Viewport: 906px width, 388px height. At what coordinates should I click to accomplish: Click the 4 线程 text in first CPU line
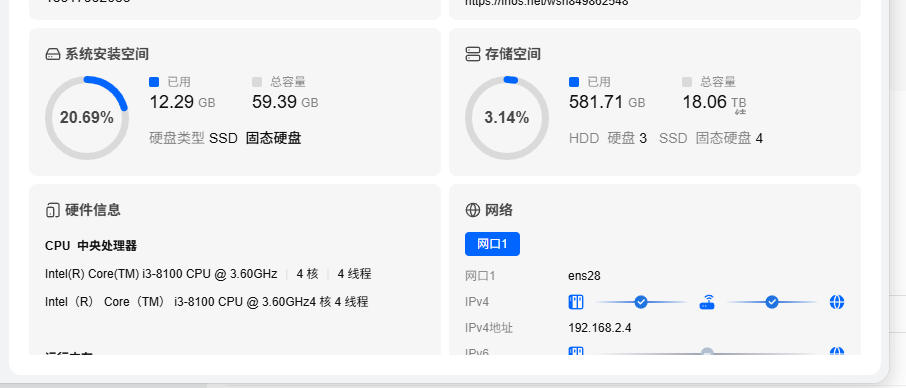point(355,274)
